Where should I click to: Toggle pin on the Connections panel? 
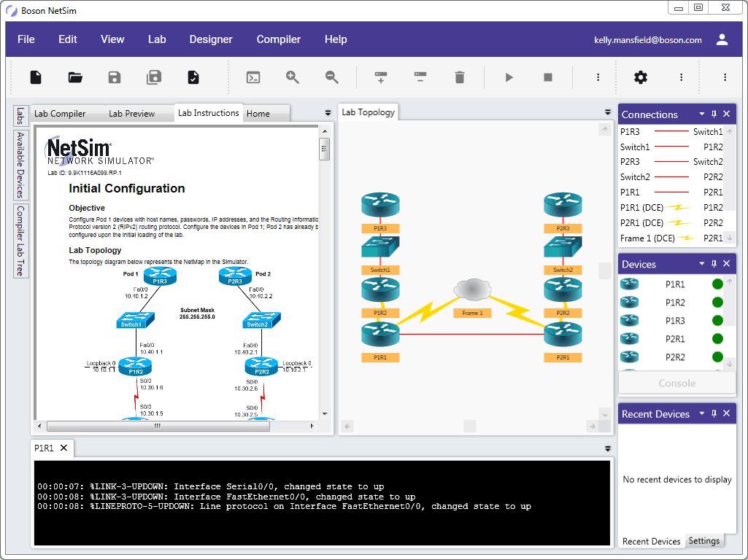click(714, 114)
